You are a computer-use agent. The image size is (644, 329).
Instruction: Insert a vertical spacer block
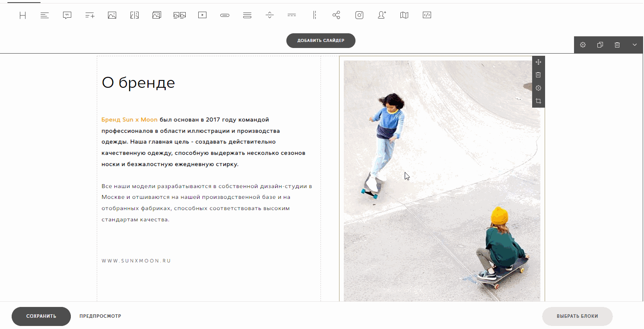tap(270, 15)
